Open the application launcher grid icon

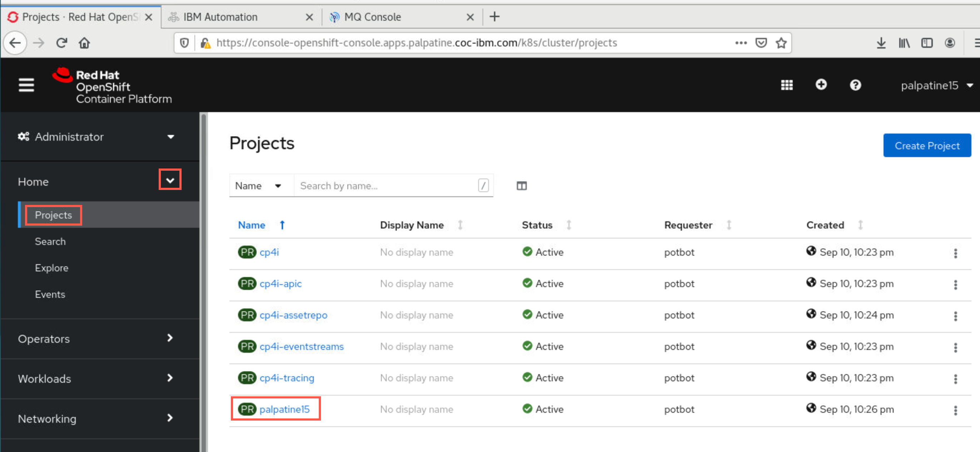pos(786,85)
